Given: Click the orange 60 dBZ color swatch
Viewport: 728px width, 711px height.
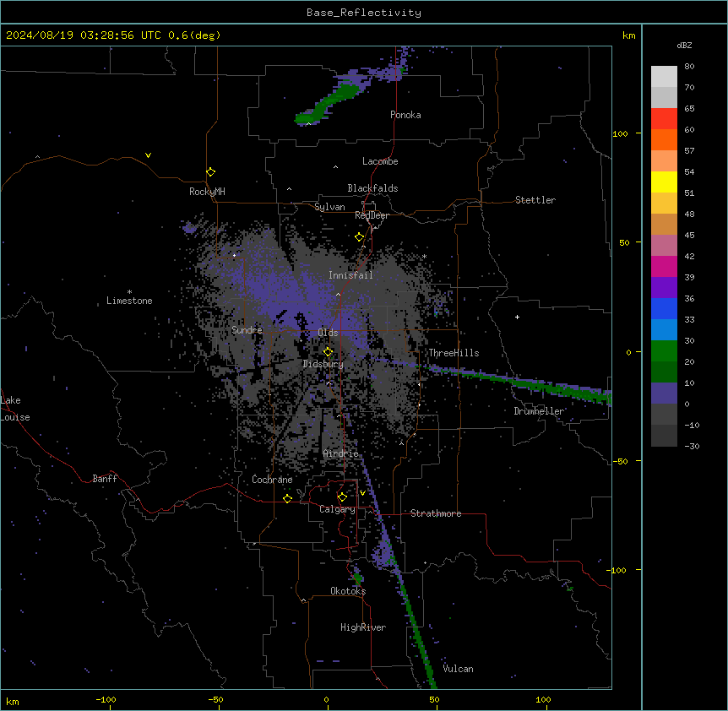Looking at the screenshot, I should coord(664,139).
